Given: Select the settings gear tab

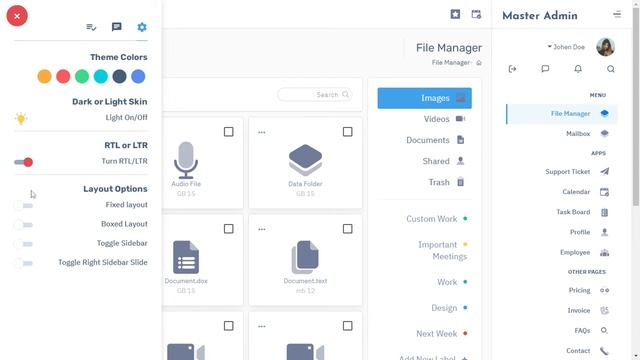Looking at the screenshot, I should [142, 27].
